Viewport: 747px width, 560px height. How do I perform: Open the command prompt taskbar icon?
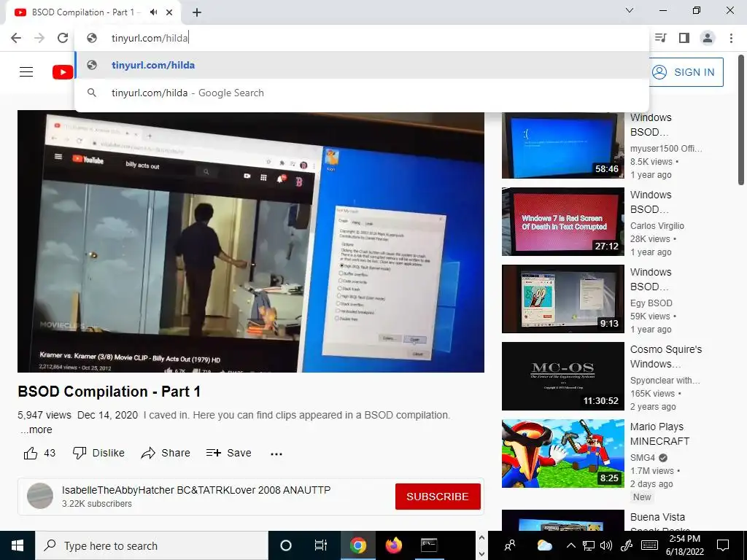(x=429, y=545)
